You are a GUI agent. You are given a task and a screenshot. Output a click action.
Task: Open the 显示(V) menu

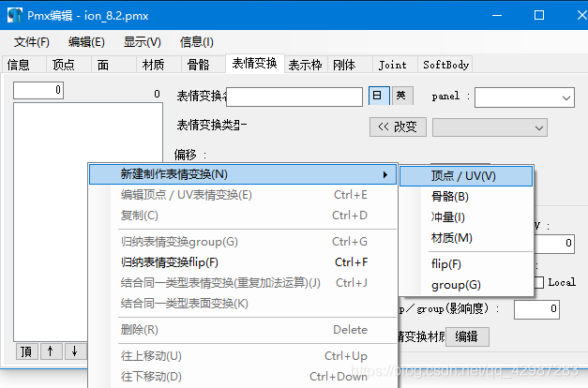click(x=143, y=42)
